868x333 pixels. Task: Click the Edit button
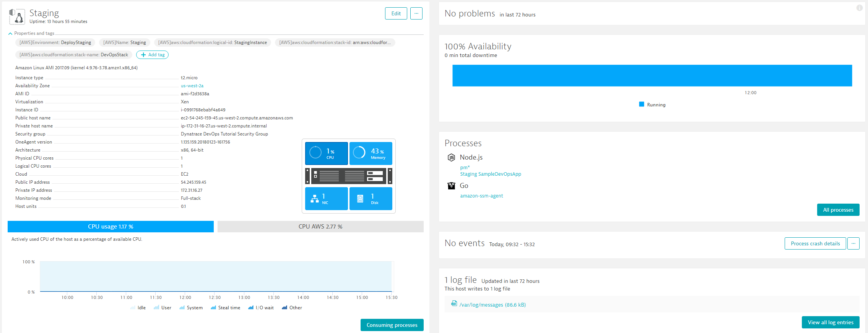[396, 13]
